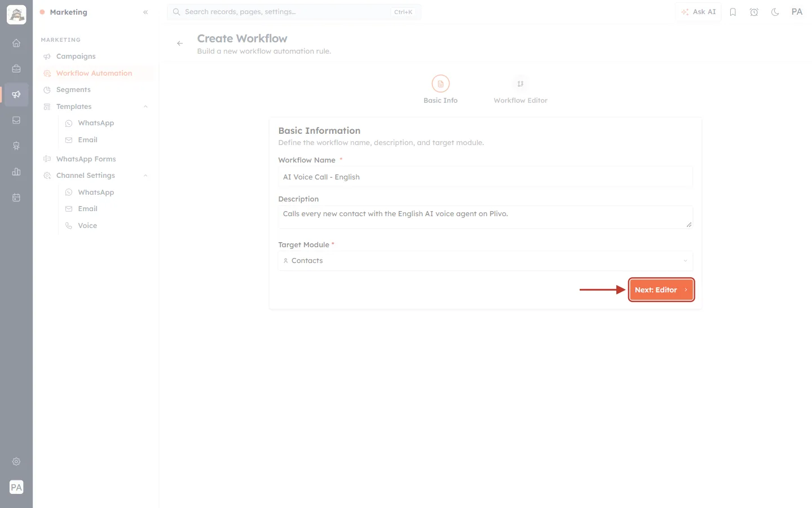Open the clock history icon in the header

754,12
